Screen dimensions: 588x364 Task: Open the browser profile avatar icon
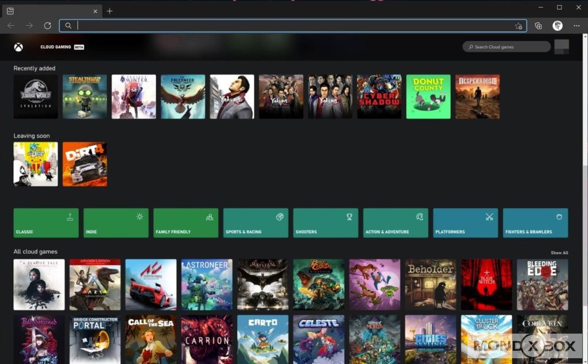(557, 26)
